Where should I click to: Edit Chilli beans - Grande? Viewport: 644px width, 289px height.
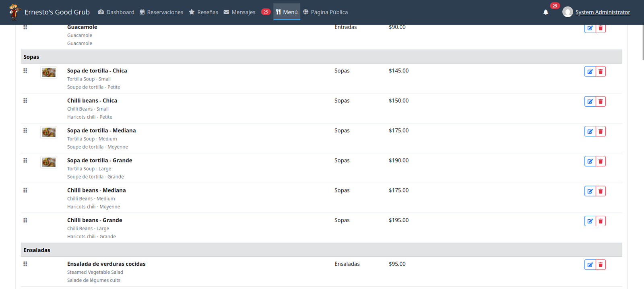[590, 221]
